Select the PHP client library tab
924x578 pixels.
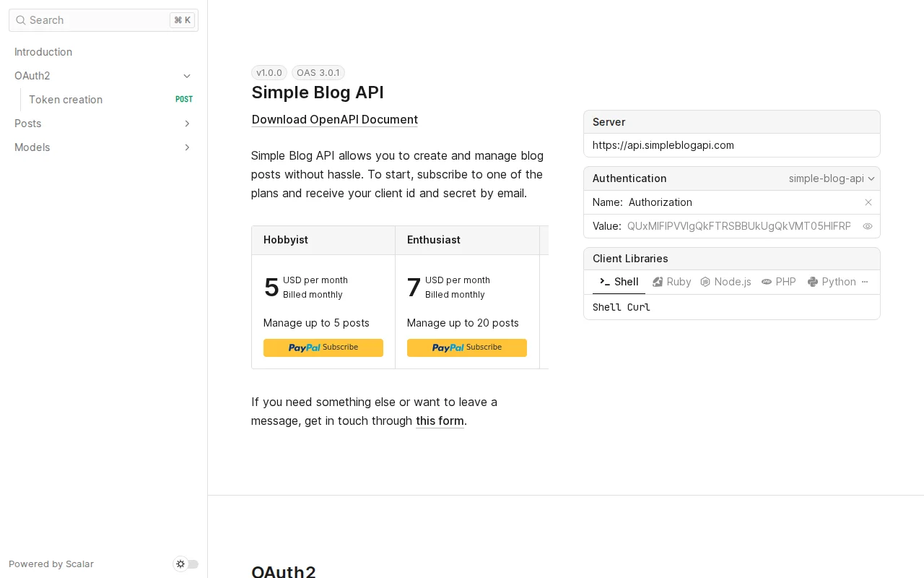coord(779,282)
